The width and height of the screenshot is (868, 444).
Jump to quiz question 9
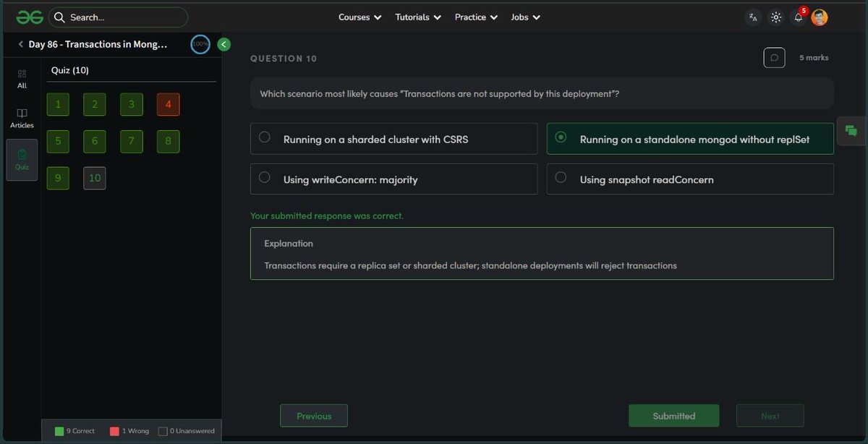tap(58, 178)
